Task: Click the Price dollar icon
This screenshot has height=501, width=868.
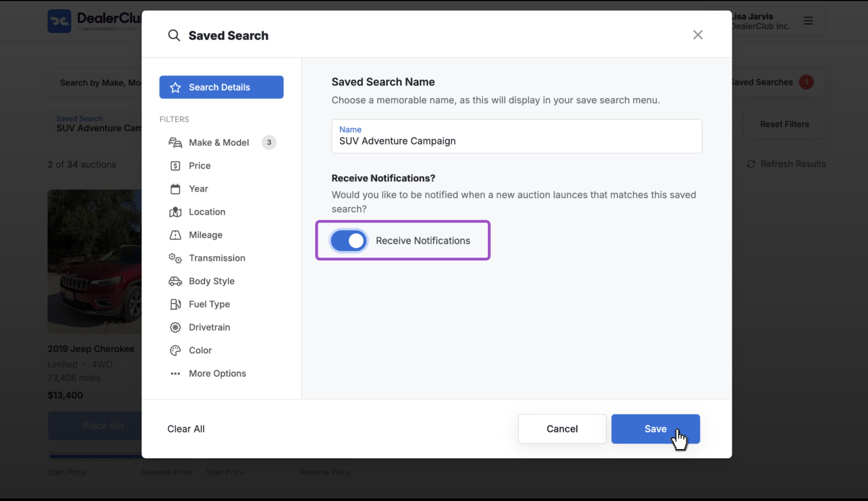Action: click(x=175, y=166)
